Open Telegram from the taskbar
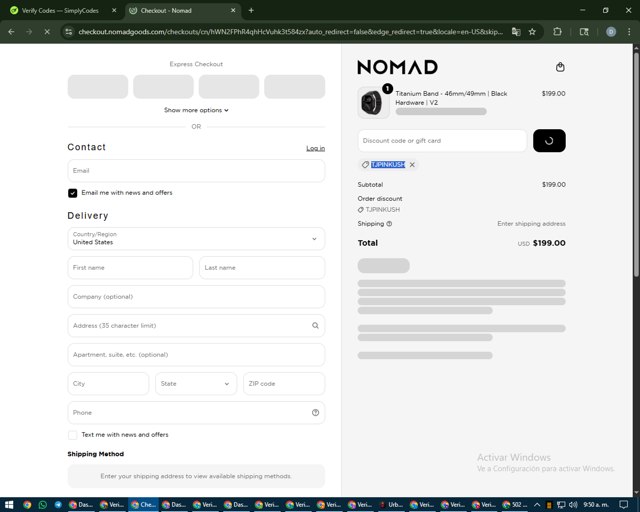Image resolution: width=640 pixels, height=512 pixels. [58, 505]
